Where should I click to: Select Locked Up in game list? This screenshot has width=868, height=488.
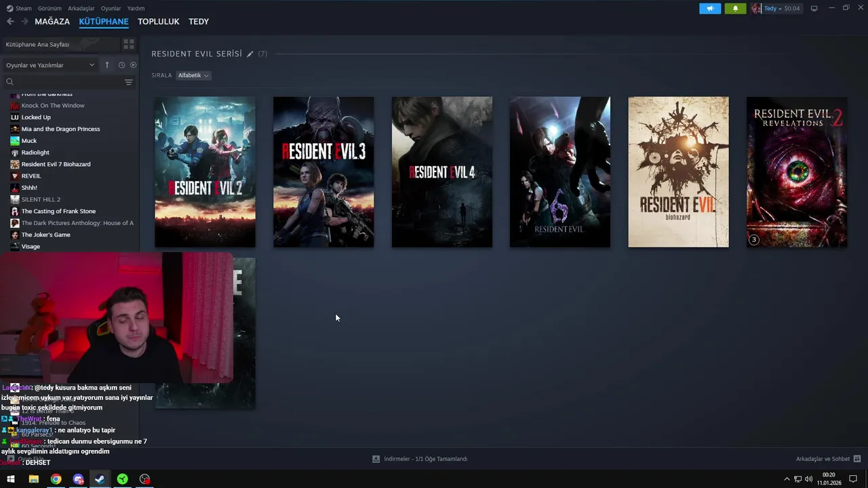[x=36, y=117]
